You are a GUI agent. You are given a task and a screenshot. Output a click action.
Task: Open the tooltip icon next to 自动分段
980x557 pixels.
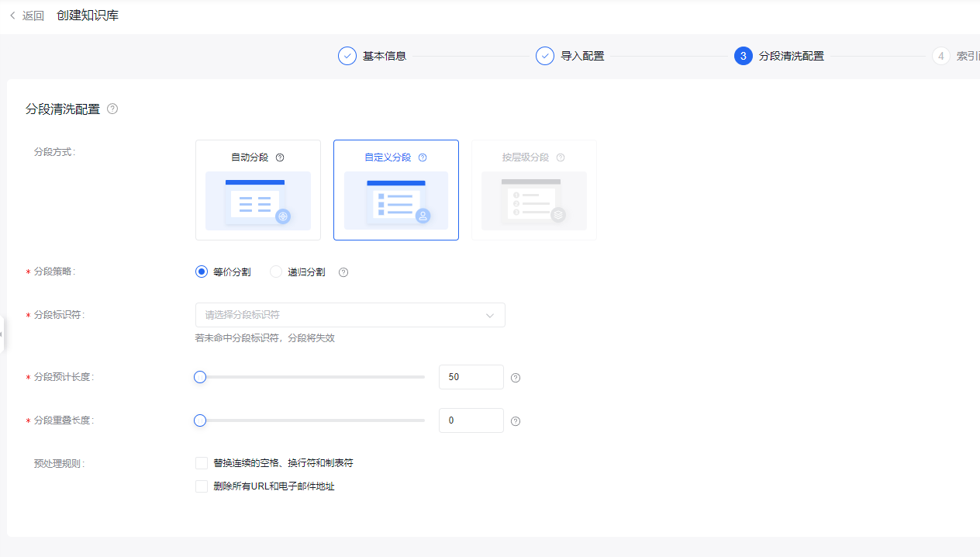[x=280, y=157]
